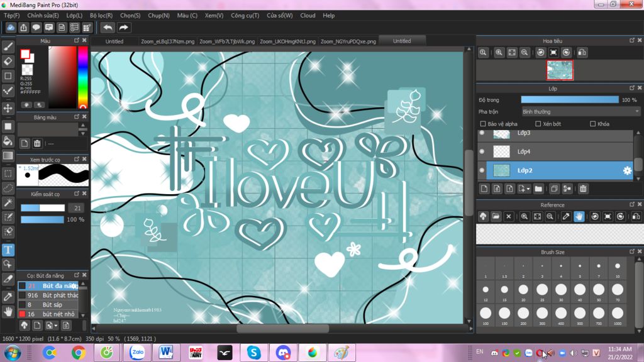Float the Hoa tiêu navigator panel
This screenshot has height=362, width=644.
point(632,41)
